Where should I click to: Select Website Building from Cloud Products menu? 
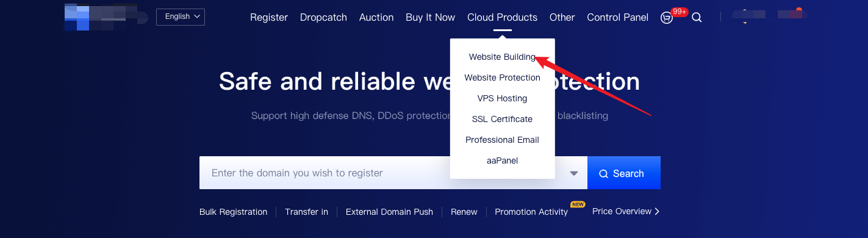[502, 57]
